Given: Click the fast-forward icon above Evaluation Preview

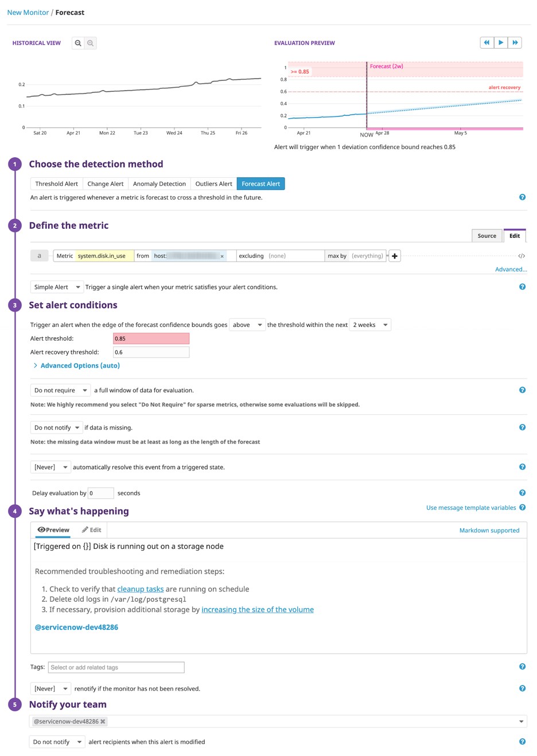Looking at the screenshot, I should pyautogui.click(x=515, y=42).
